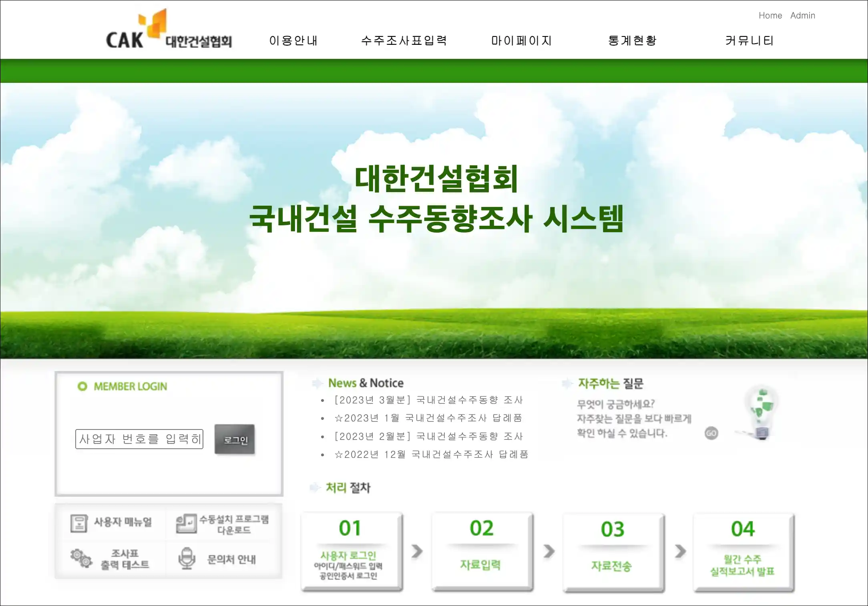Click the CAK 대한건설협회 logo
868x606 pixels.
[169, 30]
